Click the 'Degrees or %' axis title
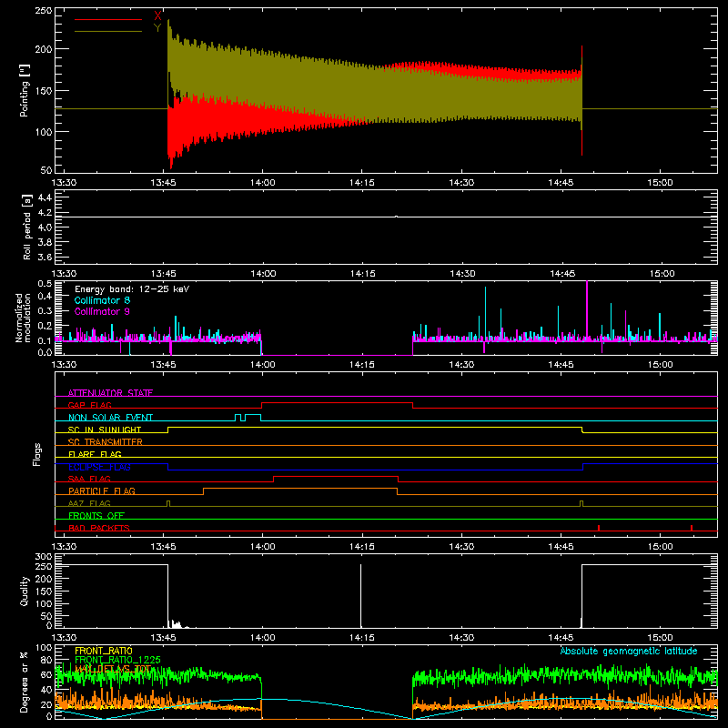The height and width of the screenshot is (728, 728). (25, 682)
